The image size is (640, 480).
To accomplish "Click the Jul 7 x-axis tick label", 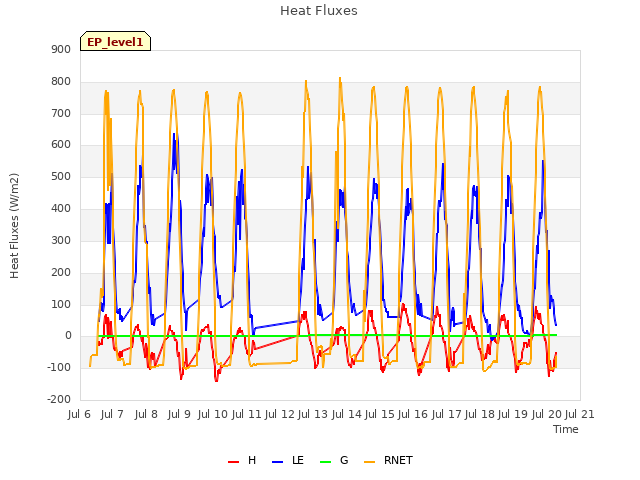I will [112, 414].
